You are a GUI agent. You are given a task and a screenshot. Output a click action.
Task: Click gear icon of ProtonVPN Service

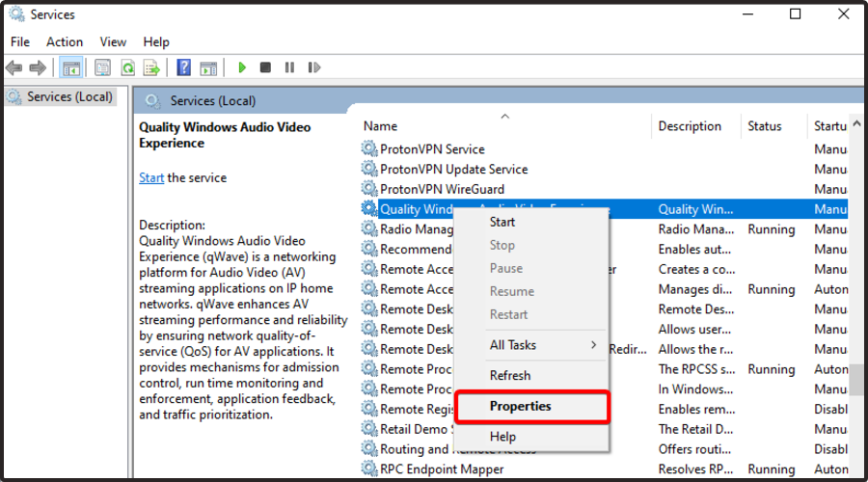tap(369, 148)
